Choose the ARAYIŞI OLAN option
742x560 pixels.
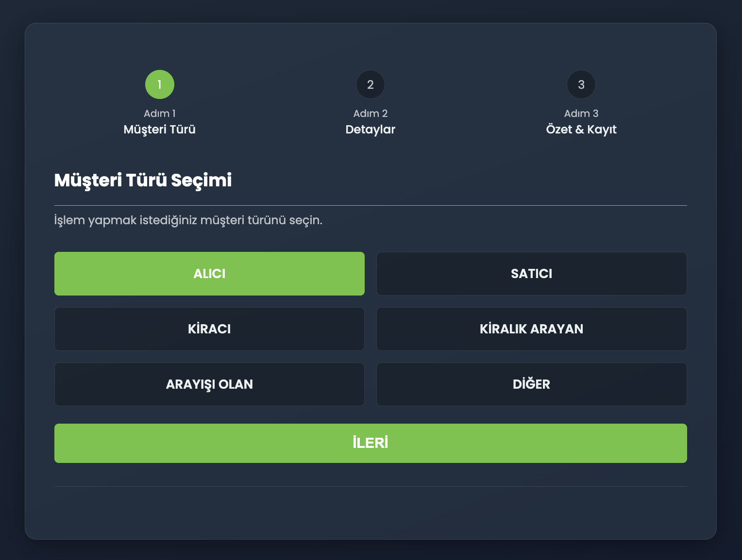(x=209, y=384)
